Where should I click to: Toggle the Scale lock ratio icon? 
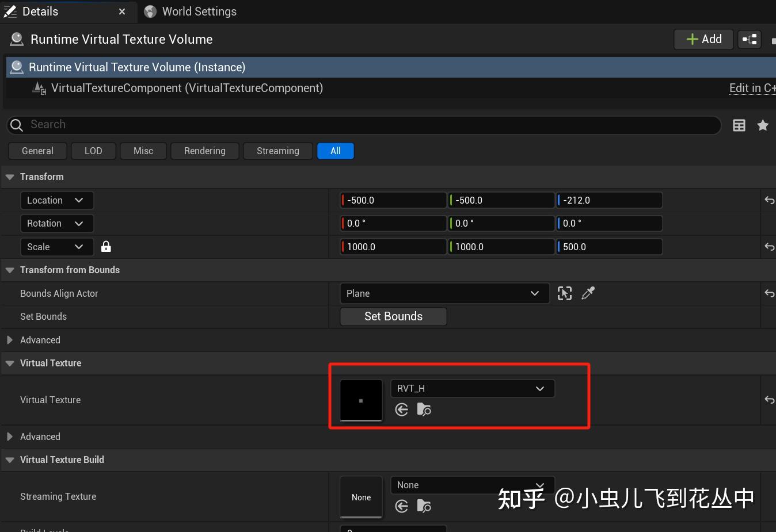[x=106, y=247]
